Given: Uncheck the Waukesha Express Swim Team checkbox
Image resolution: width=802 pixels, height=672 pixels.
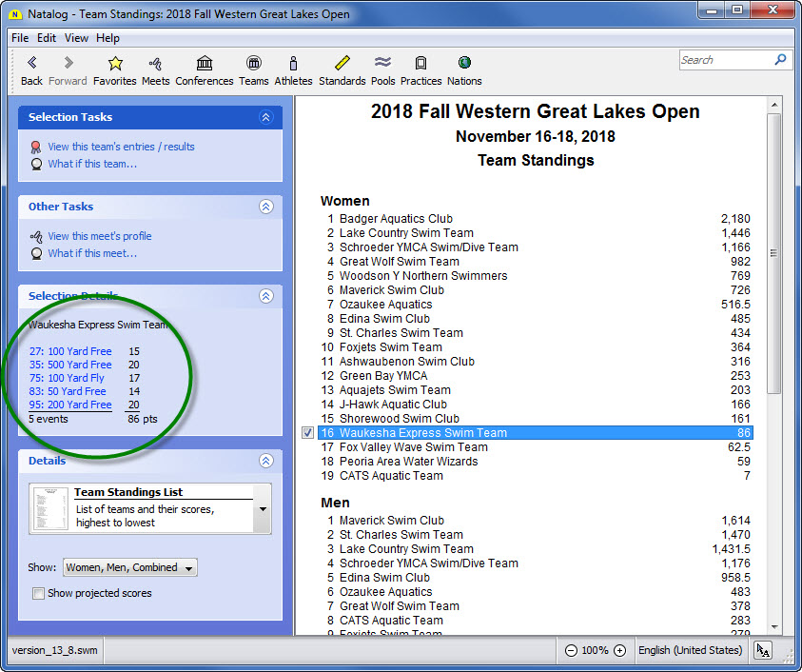Looking at the screenshot, I should (x=307, y=433).
